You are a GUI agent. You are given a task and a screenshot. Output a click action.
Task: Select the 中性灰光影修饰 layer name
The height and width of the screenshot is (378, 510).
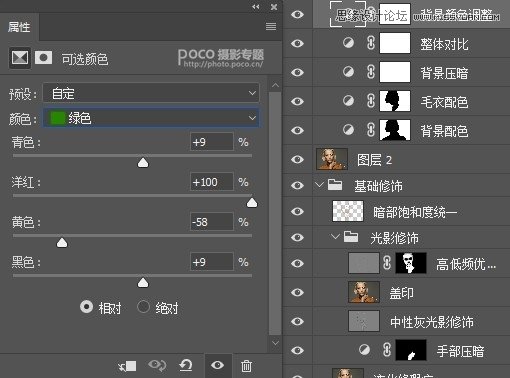432,322
